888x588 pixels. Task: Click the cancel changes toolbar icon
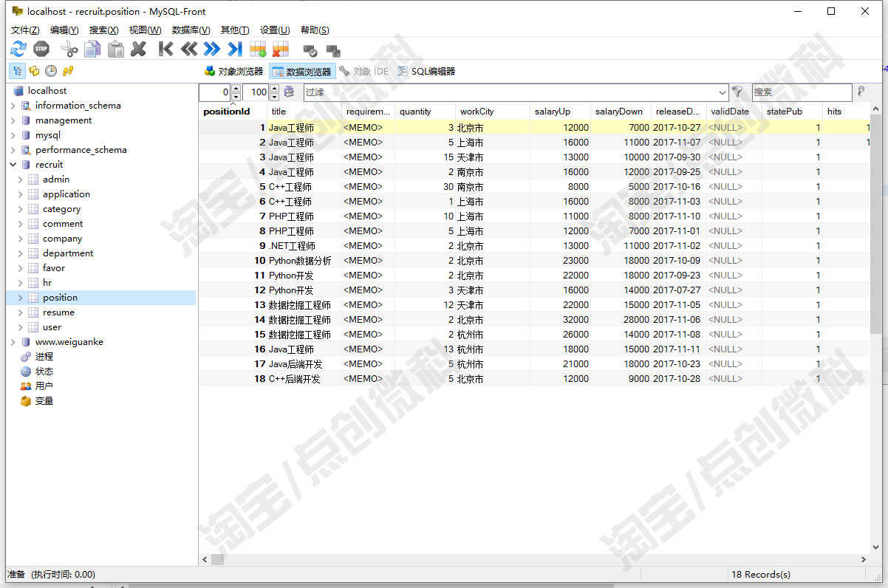pos(333,50)
